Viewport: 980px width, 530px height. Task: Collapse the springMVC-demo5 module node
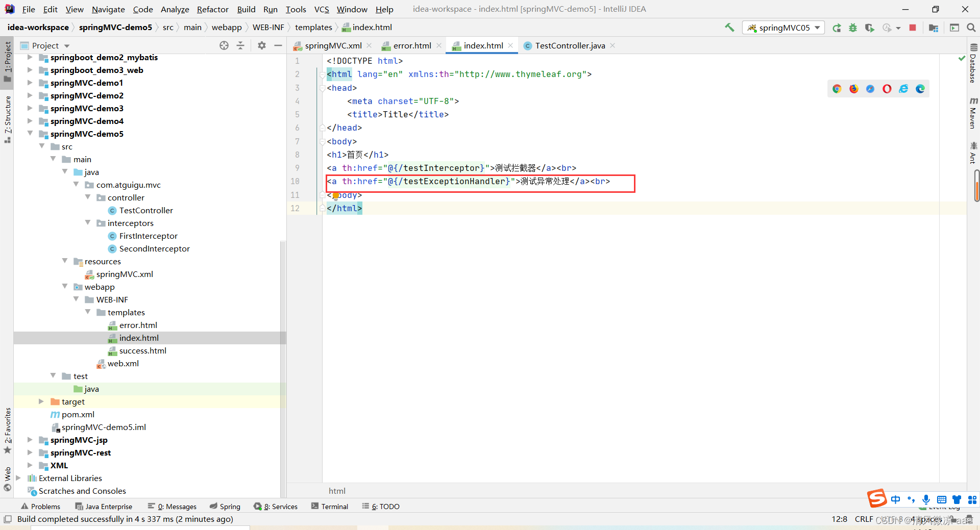click(x=30, y=133)
